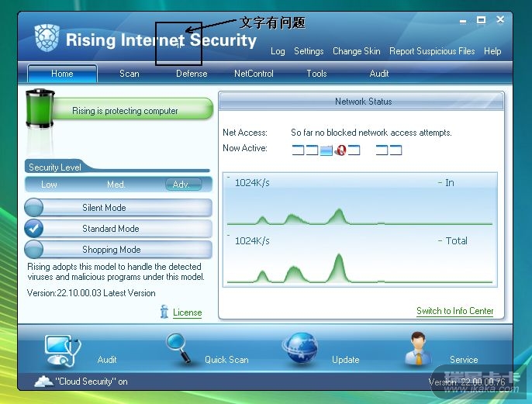Click the Total traffic graph
The width and height of the screenshot is (532, 404).
360,258
